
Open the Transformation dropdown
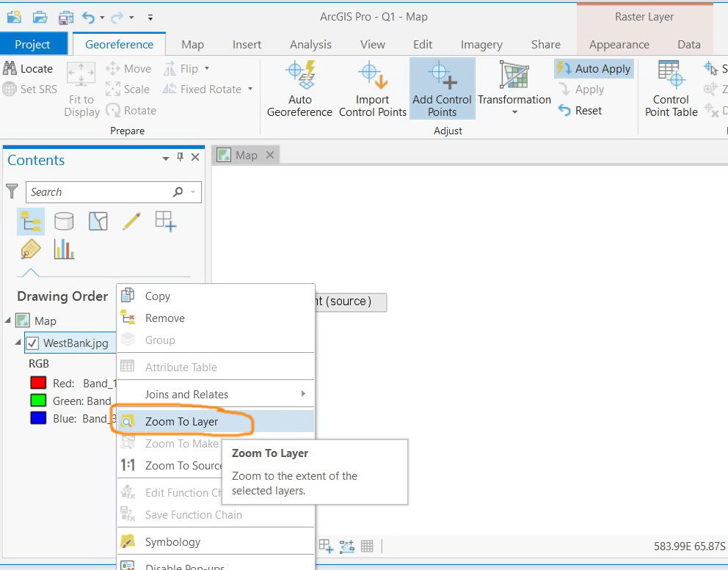(x=514, y=89)
